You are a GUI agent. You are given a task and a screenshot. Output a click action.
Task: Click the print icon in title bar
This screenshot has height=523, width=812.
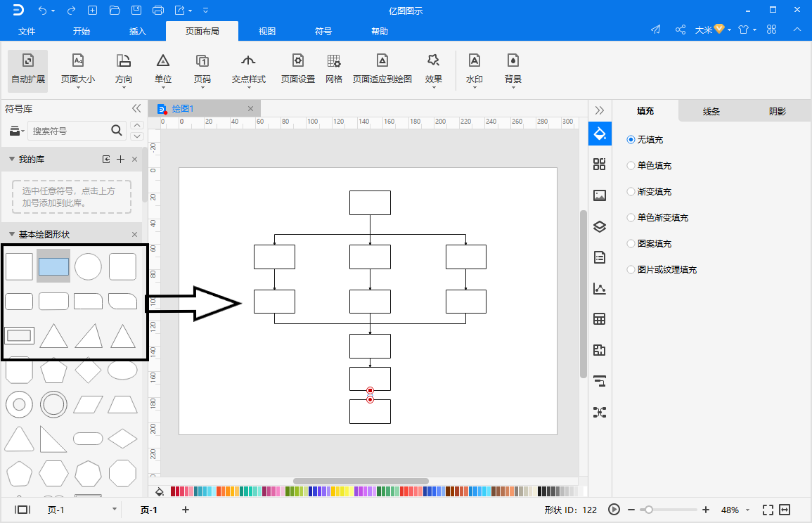[158, 11]
